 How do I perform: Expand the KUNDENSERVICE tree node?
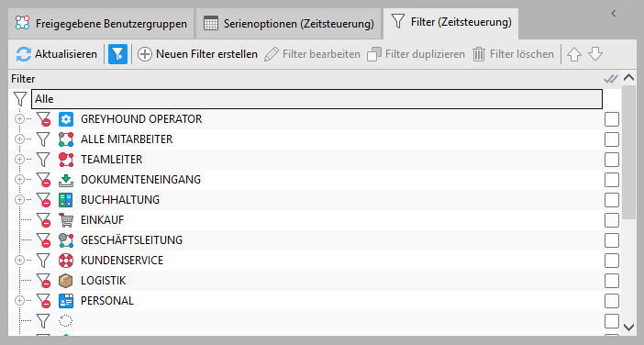[19, 260]
